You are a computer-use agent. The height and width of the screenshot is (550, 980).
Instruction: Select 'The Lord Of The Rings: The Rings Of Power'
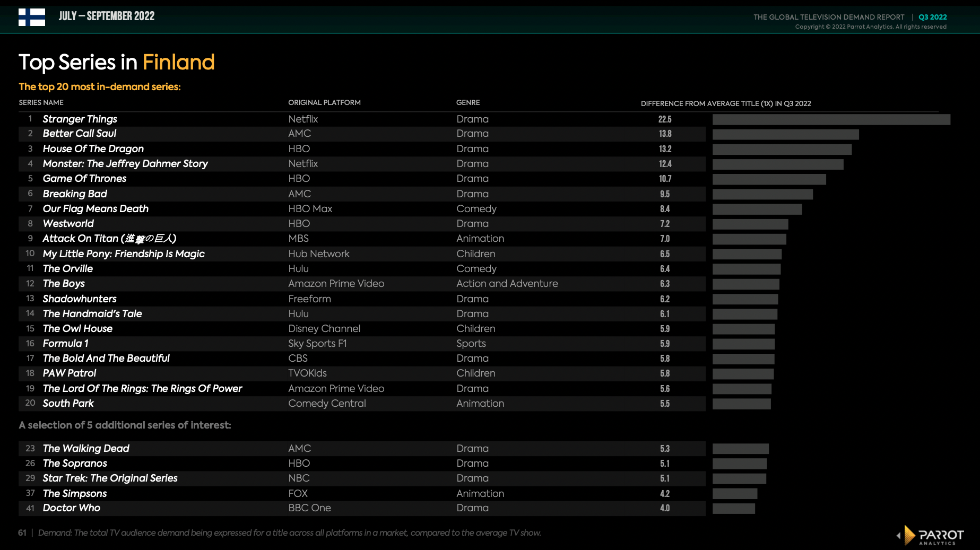click(x=142, y=389)
